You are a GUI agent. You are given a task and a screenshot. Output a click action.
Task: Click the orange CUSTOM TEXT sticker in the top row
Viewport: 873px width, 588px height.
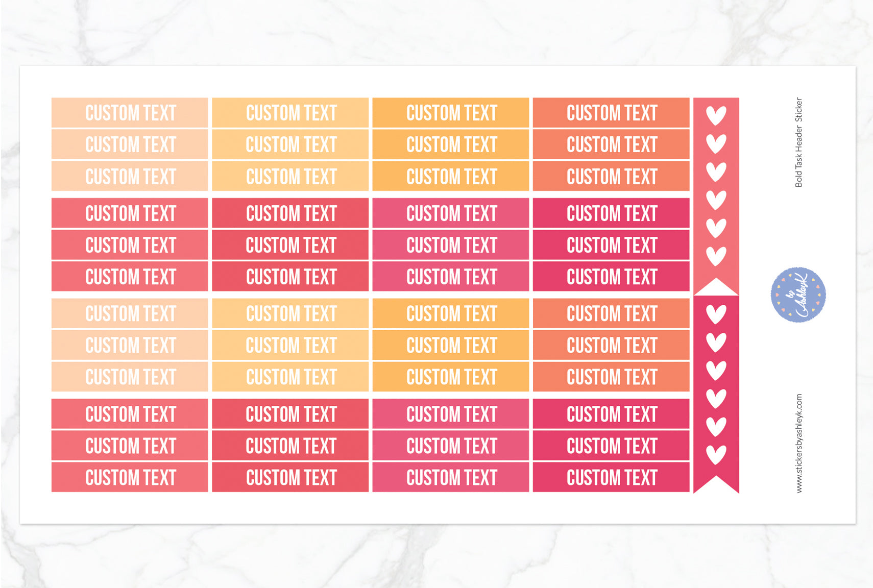click(x=451, y=113)
